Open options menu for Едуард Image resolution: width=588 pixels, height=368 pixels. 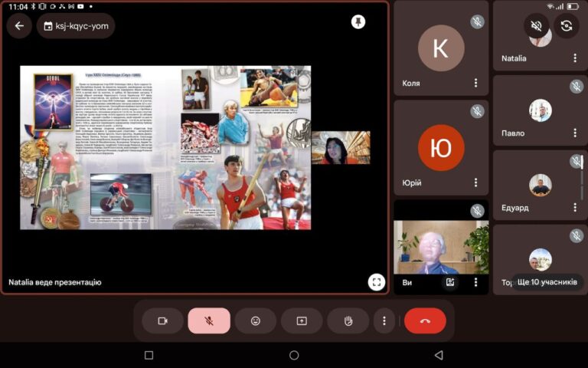575,207
